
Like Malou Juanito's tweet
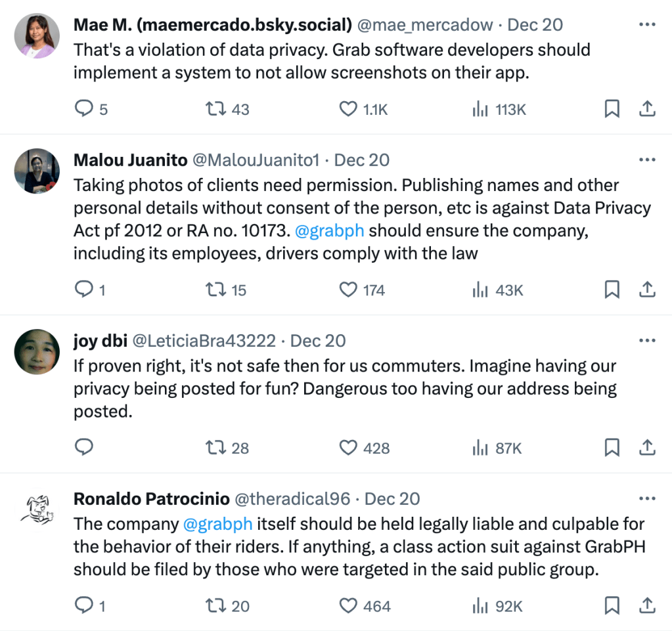(348, 290)
